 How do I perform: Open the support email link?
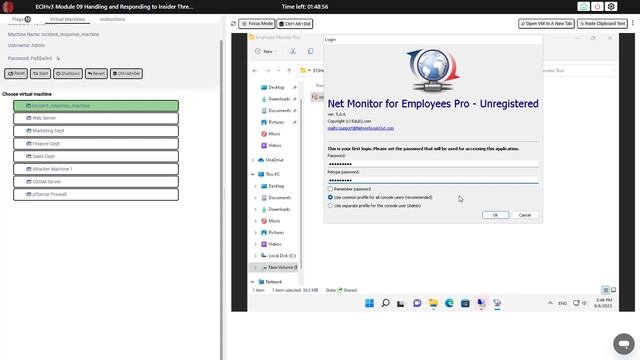[x=361, y=128]
